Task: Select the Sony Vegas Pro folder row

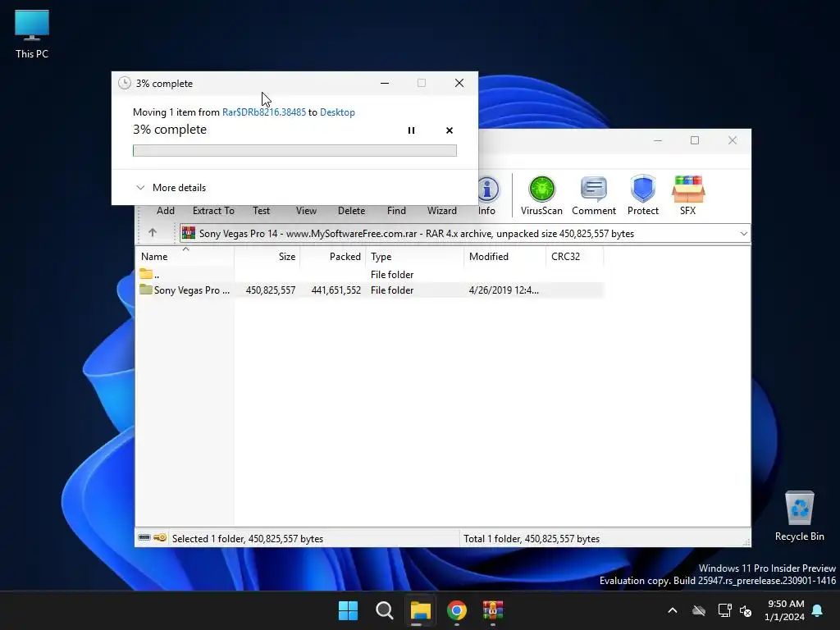Action: click(x=370, y=290)
